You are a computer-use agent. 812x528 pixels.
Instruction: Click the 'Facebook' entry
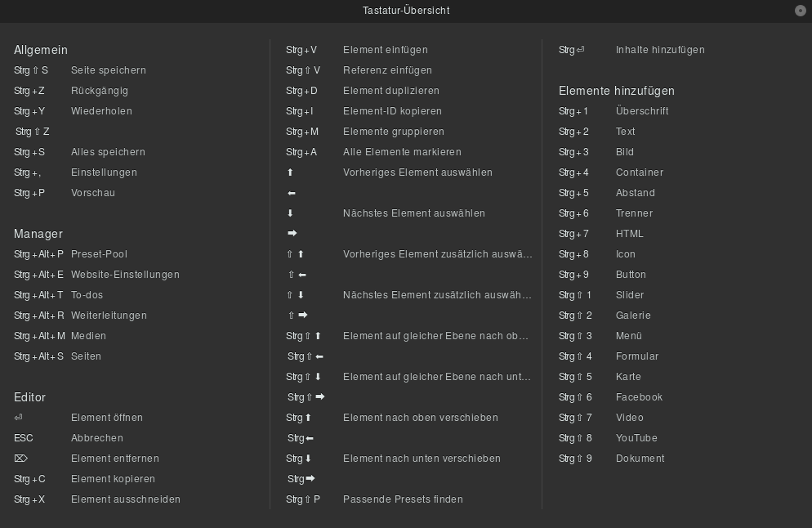(x=639, y=397)
